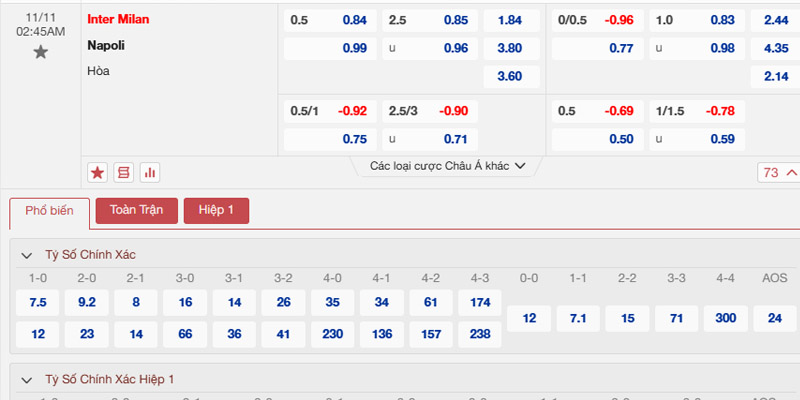The image size is (800, 400).
Task: Collapse the 'Tỷ Số Chính Xác' section
Action: pos(27,255)
